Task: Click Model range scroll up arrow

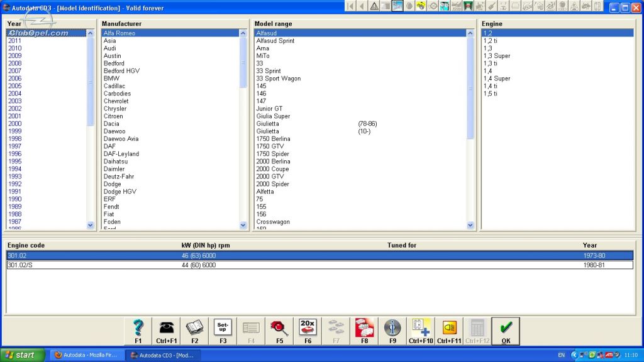Action: coord(470,33)
